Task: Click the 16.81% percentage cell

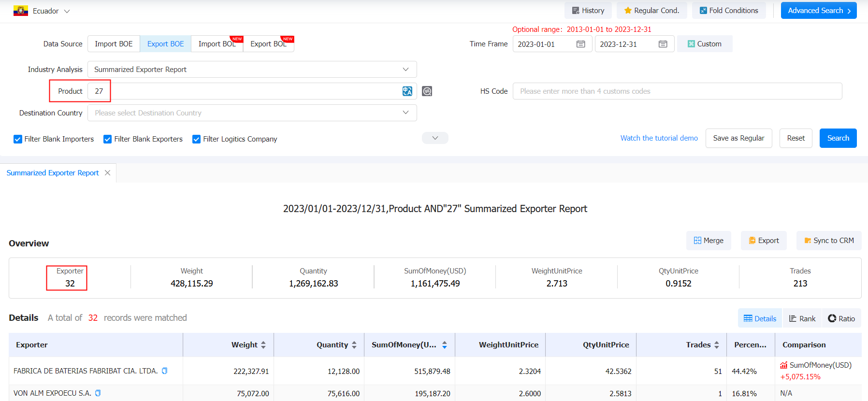Action: pyautogui.click(x=744, y=394)
